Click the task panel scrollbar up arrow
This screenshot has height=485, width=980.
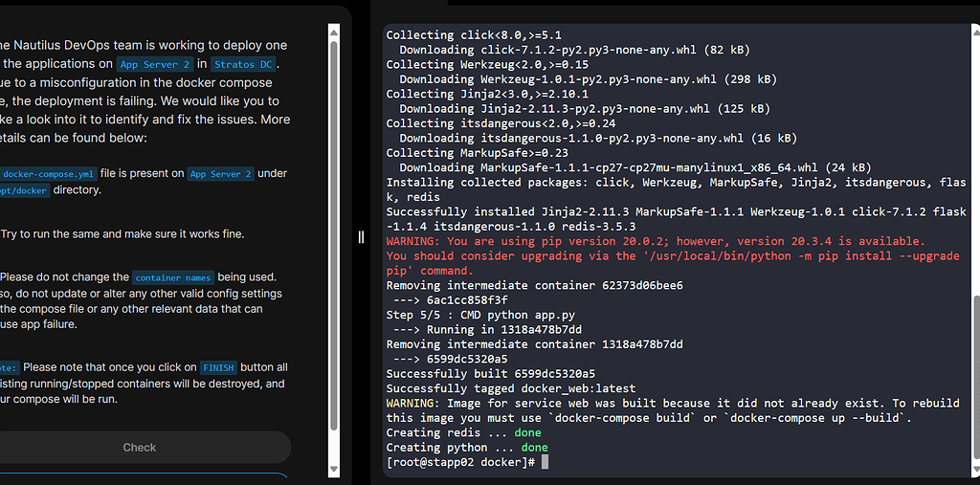tap(334, 30)
